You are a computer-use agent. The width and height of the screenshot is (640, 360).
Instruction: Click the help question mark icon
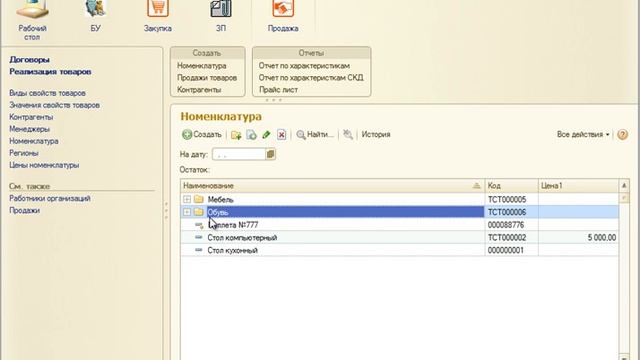[x=622, y=134]
